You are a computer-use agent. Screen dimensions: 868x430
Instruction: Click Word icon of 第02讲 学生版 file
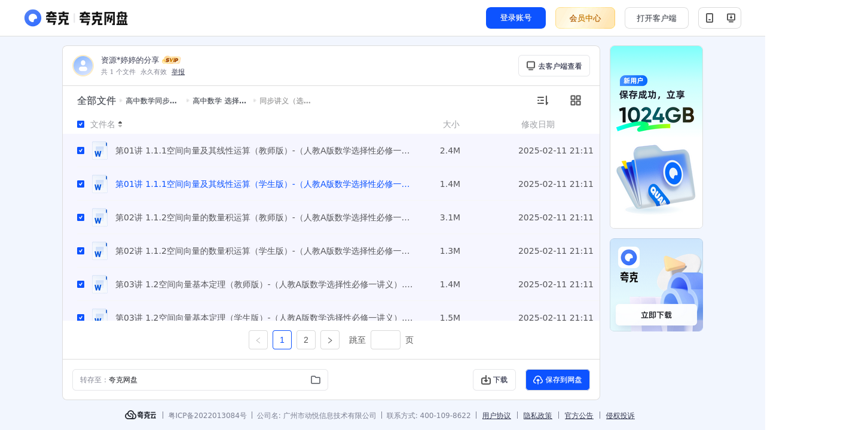(100, 251)
